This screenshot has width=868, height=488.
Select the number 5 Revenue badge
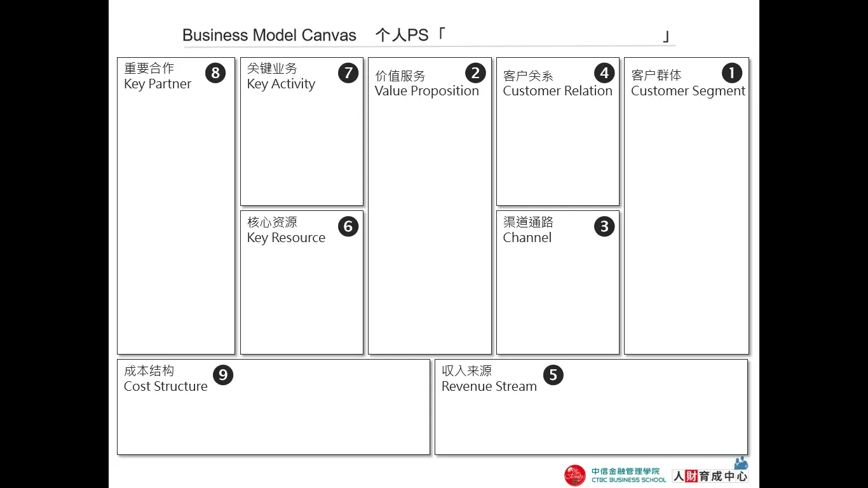point(553,375)
